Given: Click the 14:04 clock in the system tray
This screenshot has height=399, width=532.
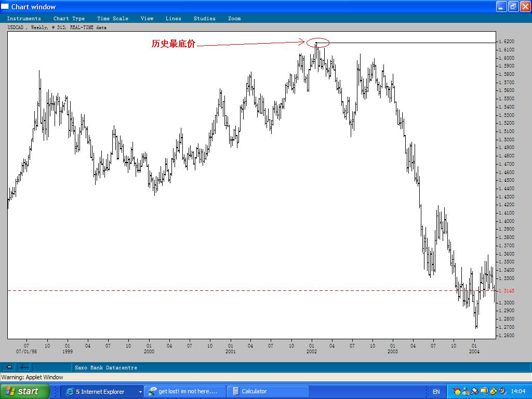Looking at the screenshot, I should click(x=518, y=392).
